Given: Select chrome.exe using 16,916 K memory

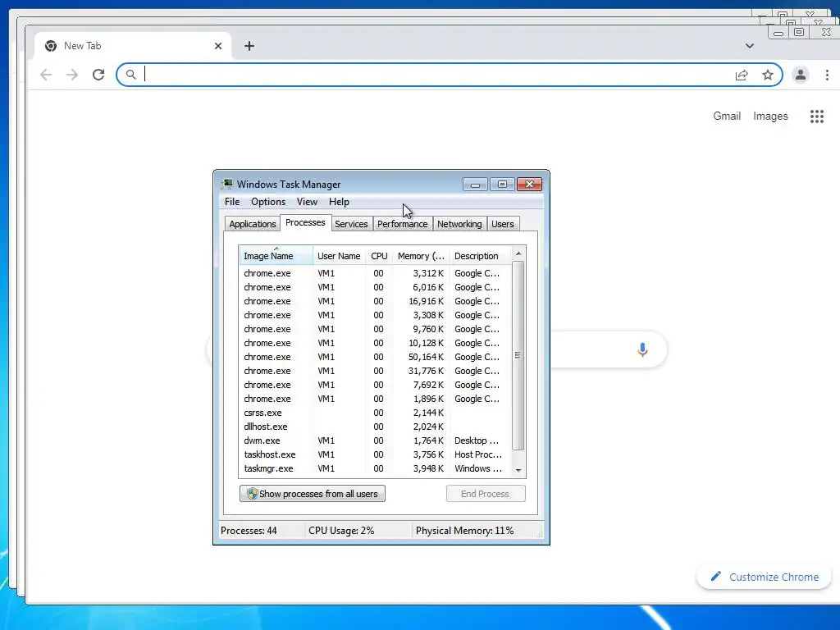Looking at the screenshot, I should tap(375, 301).
